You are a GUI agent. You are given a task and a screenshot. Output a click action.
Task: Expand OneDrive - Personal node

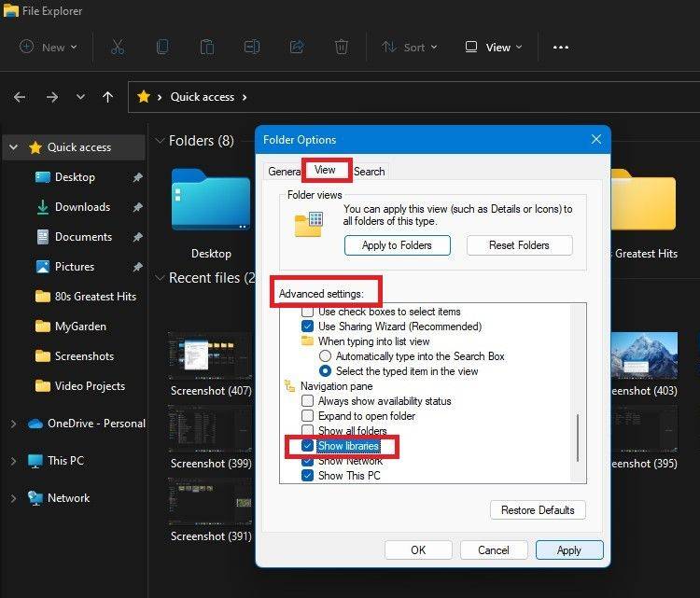(13, 424)
